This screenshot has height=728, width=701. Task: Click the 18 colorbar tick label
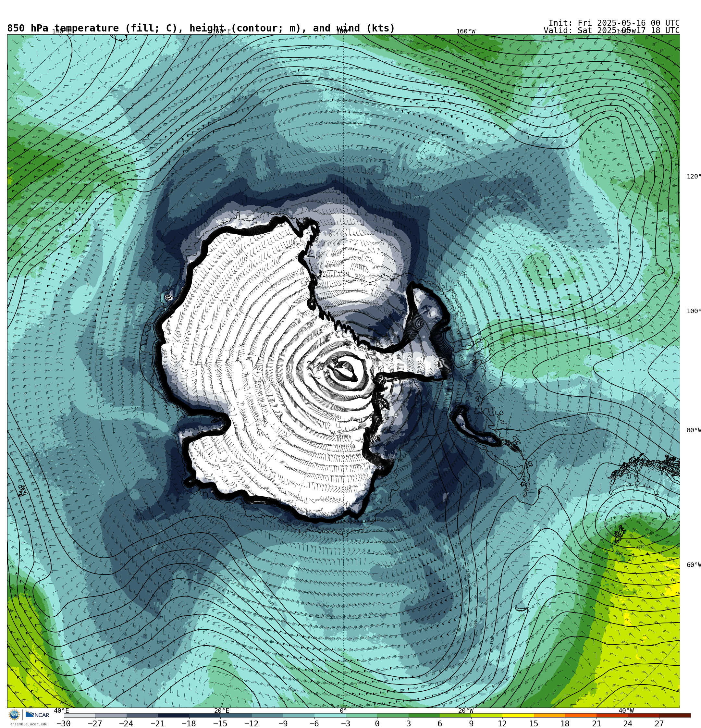pos(565,723)
